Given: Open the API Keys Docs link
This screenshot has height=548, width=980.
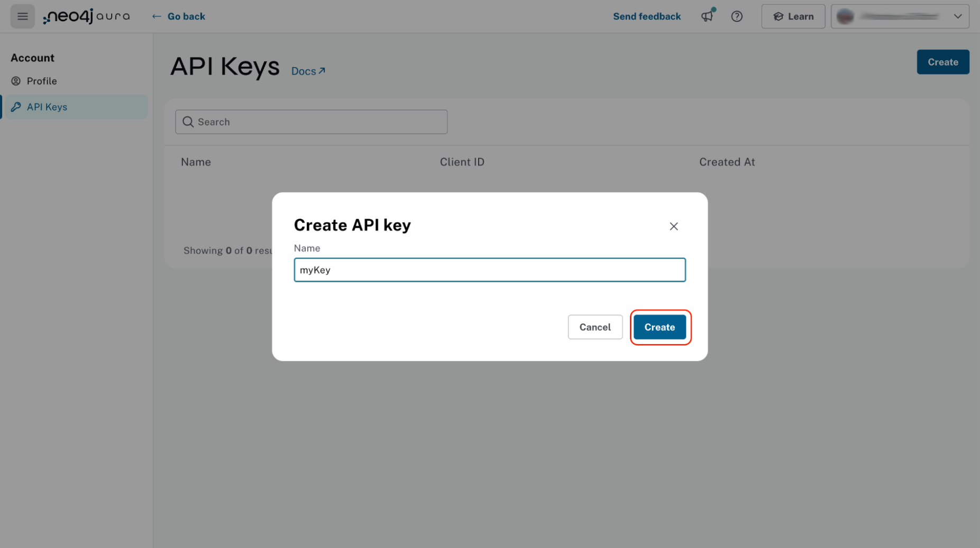Looking at the screenshot, I should (x=308, y=71).
